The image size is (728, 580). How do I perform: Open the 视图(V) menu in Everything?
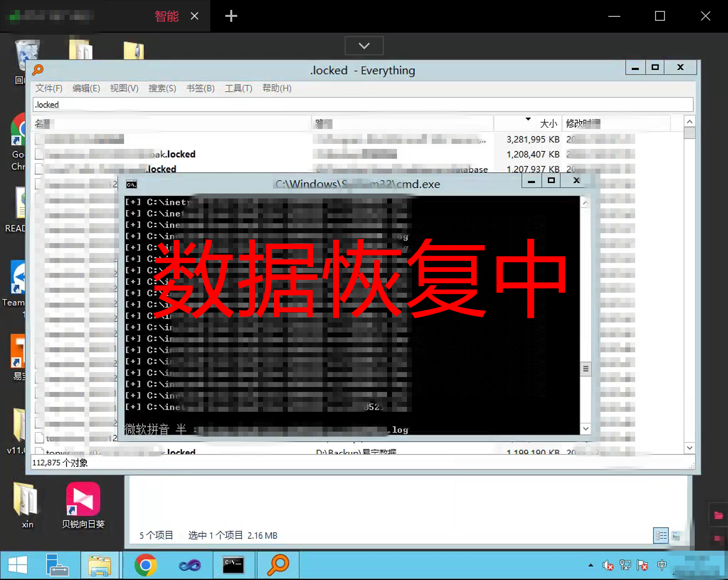124,88
